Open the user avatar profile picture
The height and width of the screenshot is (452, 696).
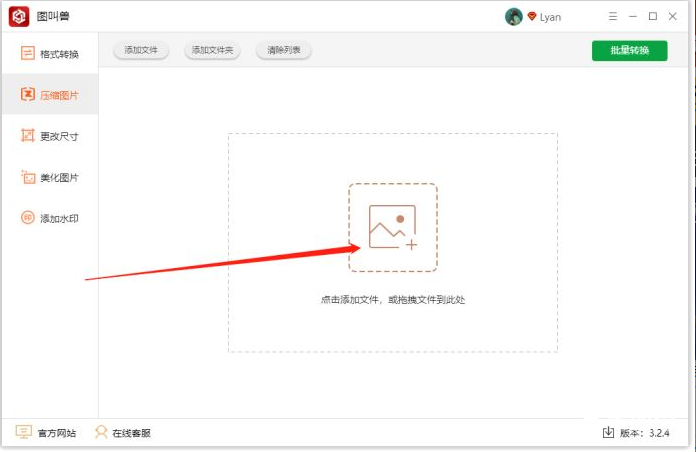tap(514, 17)
